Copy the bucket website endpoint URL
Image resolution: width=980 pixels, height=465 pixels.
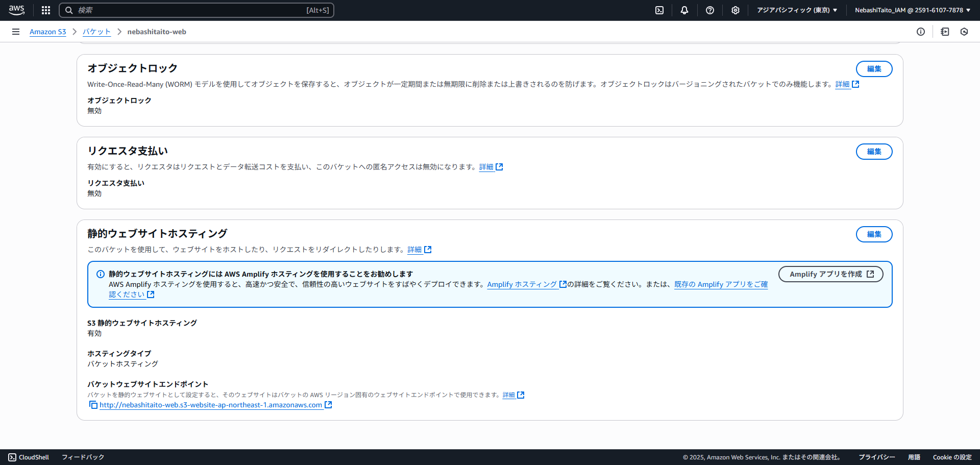93,405
